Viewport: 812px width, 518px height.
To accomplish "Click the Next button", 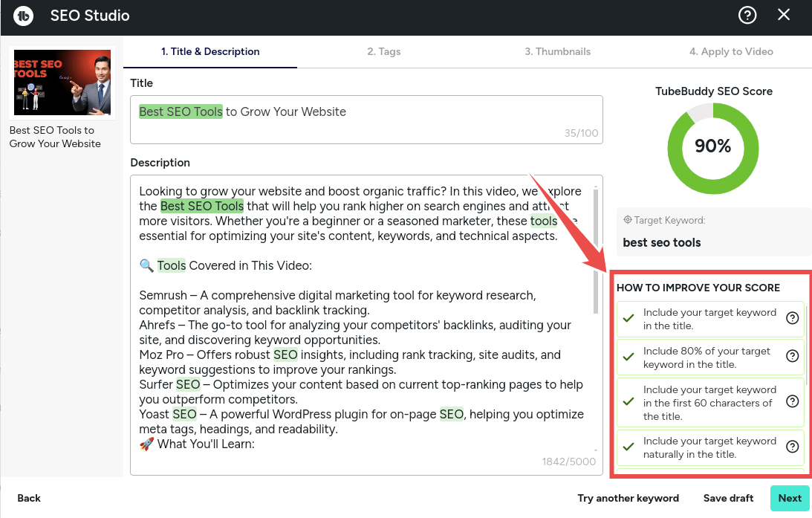I will 790,499.
